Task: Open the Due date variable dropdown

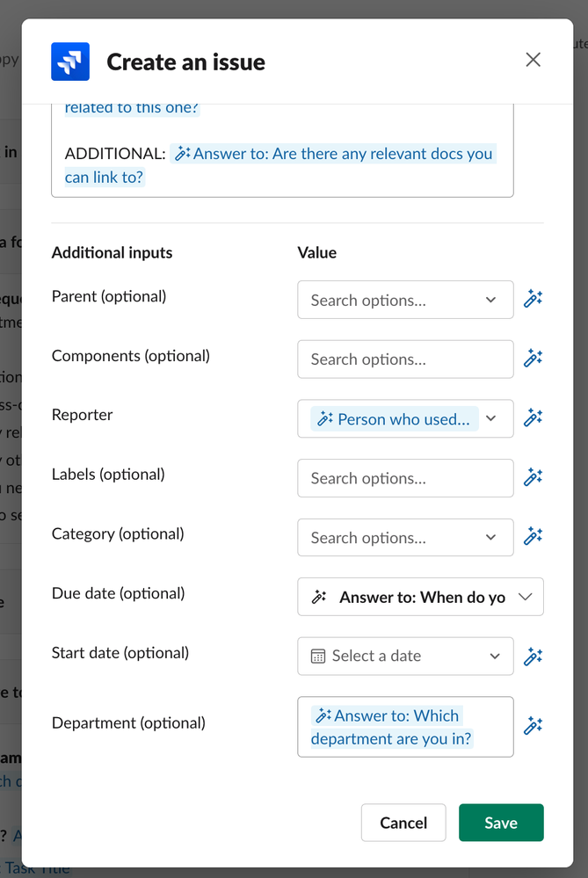Action: (525, 597)
